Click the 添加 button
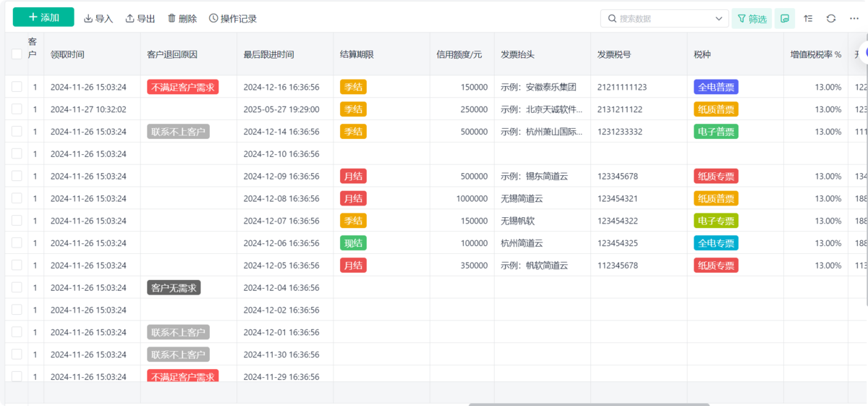This screenshot has height=406, width=868. coord(43,17)
